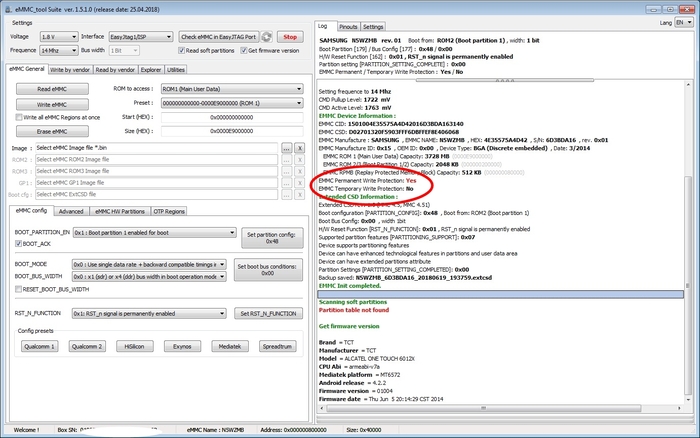Apply the Qualcomm 2 config preset
The height and width of the screenshot is (438, 700).
87,346
